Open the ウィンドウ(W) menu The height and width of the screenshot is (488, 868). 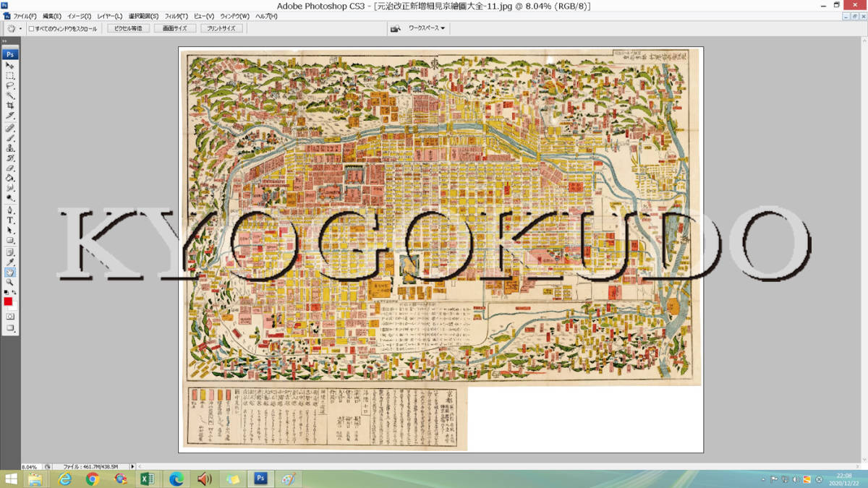point(235,16)
